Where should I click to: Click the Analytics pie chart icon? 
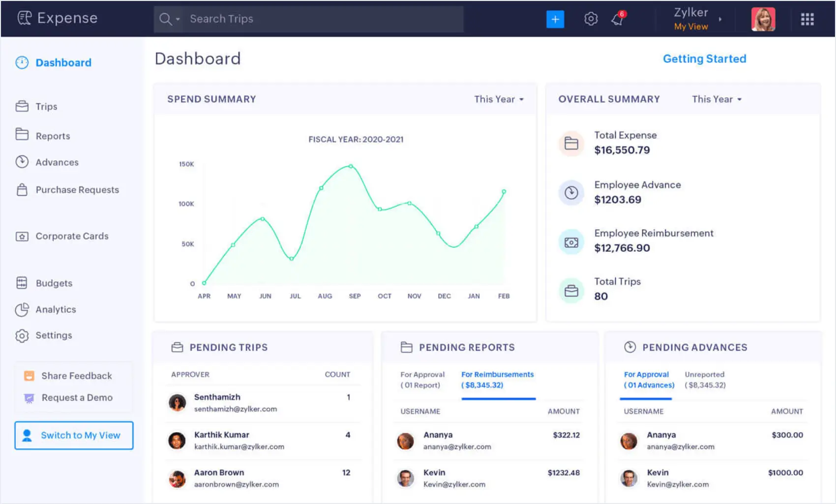coord(22,309)
